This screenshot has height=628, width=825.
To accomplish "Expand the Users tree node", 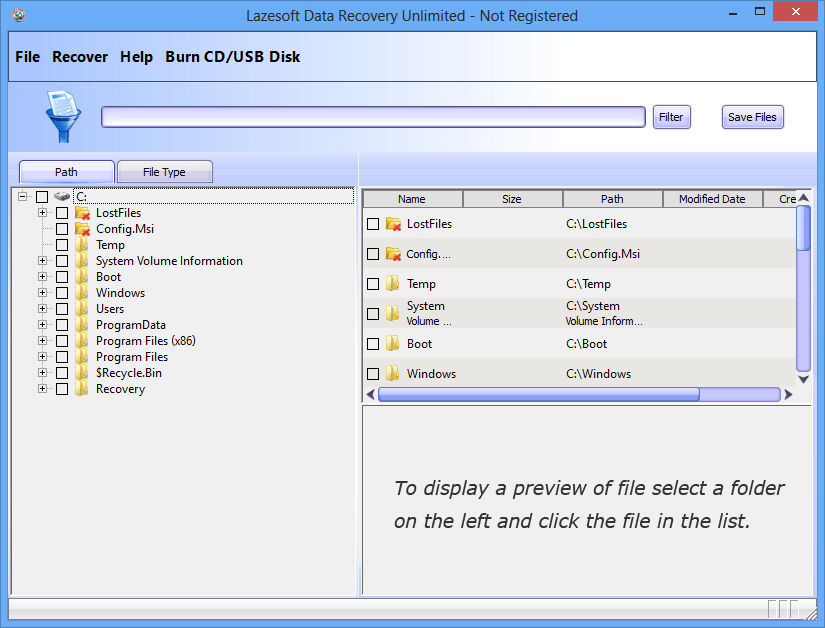I will (42, 308).
